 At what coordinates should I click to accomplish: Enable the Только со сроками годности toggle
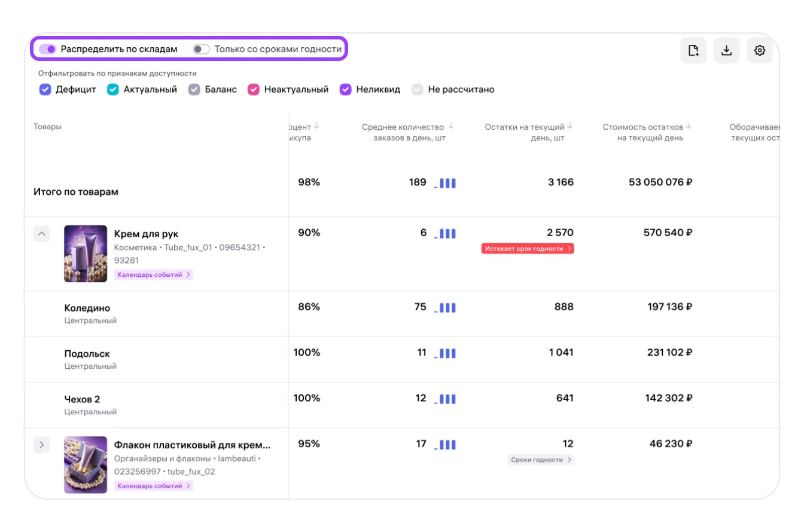pos(201,49)
